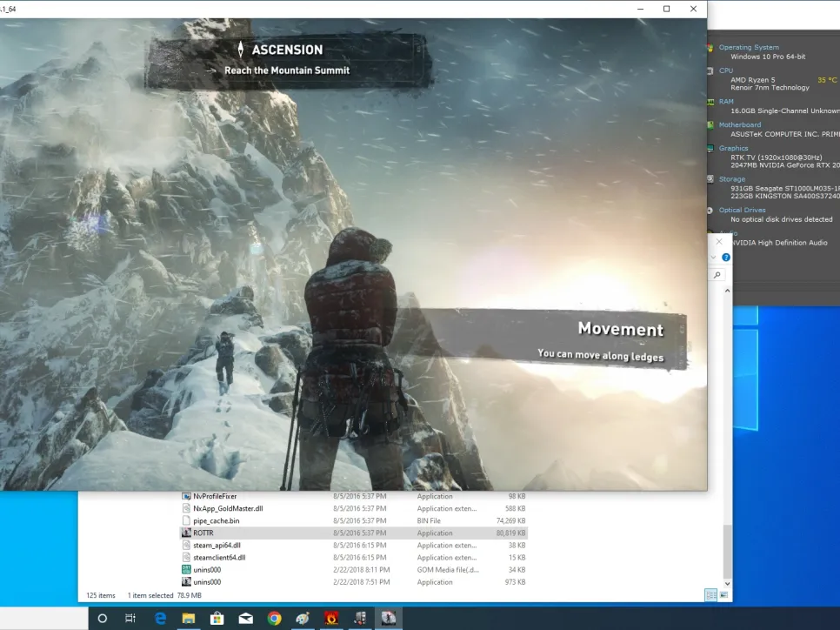This screenshot has height=630, width=840.
Task: Open the red flame app taskbar icon
Action: pos(331,618)
